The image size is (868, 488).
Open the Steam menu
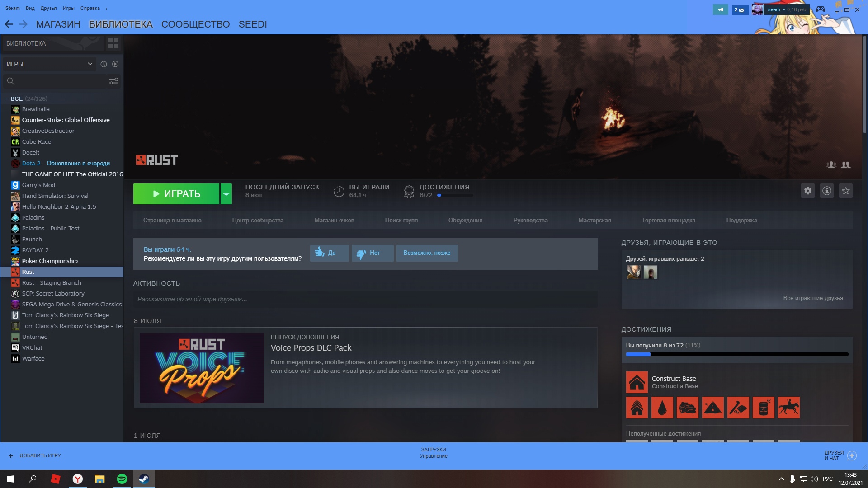click(x=13, y=8)
